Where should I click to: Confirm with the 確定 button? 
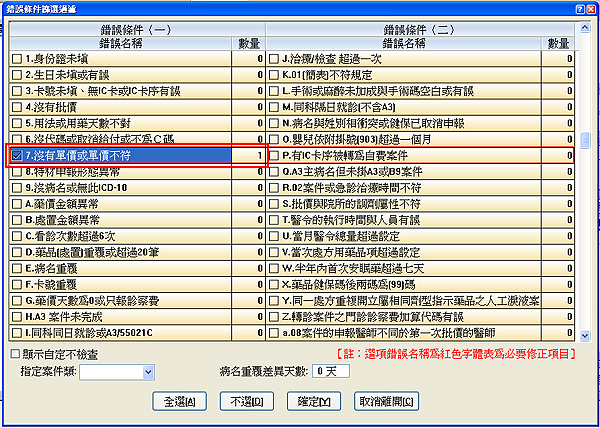(x=315, y=401)
